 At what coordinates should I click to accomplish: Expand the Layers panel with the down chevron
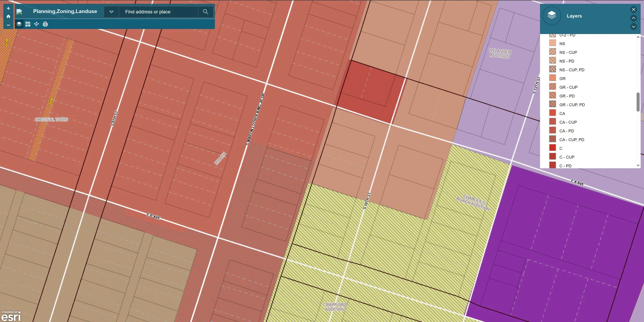(x=633, y=27)
